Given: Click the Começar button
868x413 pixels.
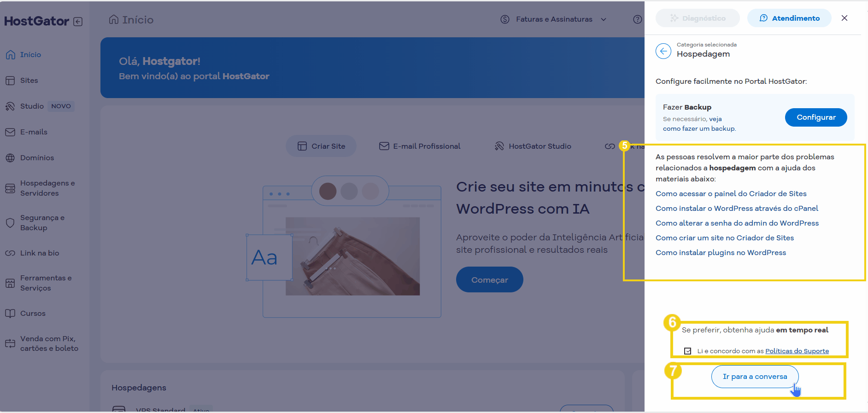Looking at the screenshot, I should (489, 279).
